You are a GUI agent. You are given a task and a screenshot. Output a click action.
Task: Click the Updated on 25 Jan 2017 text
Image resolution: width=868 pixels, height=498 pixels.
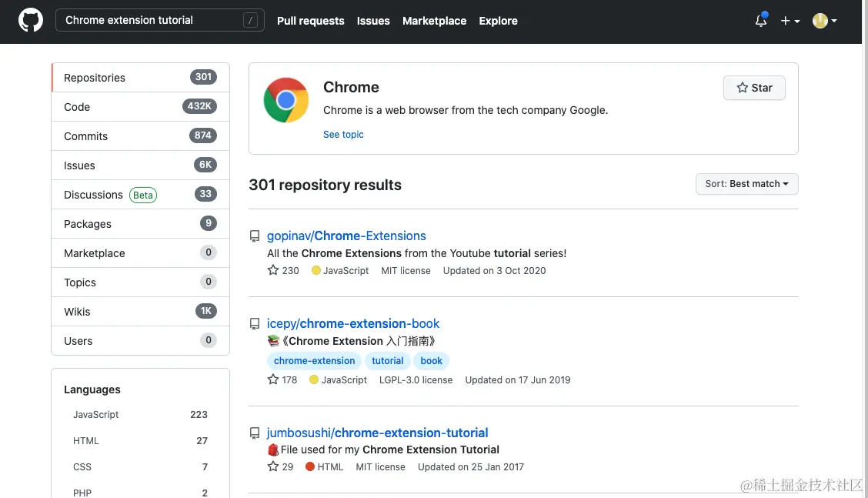point(470,467)
